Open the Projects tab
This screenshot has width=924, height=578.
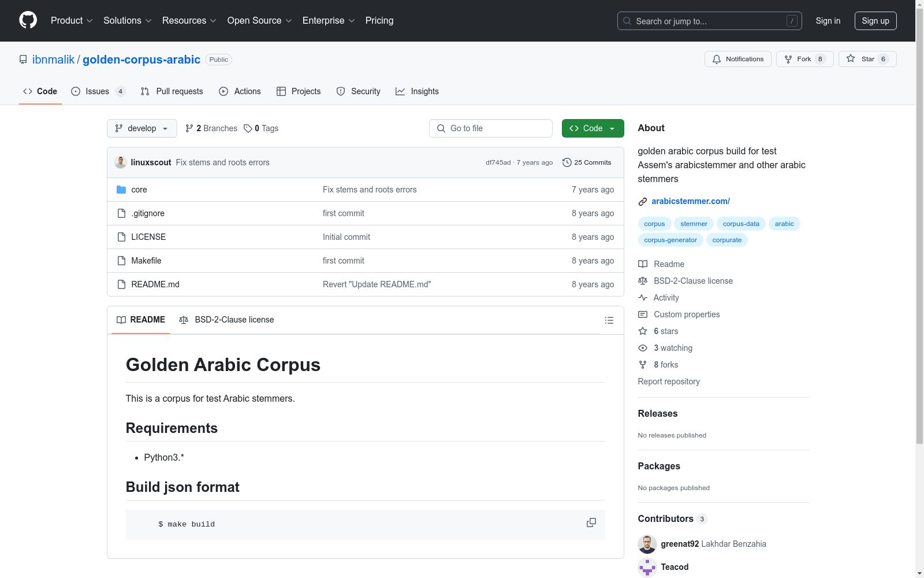pyautogui.click(x=299, y=91)
